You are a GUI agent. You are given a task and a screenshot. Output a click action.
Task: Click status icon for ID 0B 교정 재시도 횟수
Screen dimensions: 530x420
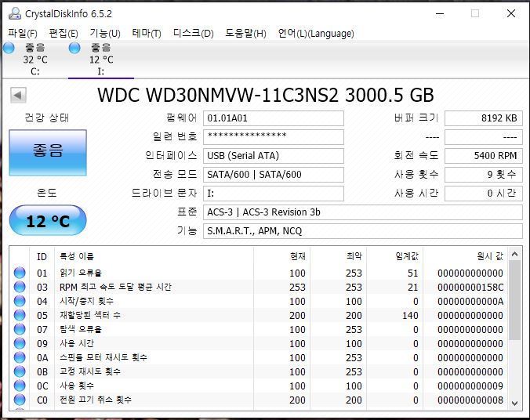pyautogui.click(x=20, y=371)
